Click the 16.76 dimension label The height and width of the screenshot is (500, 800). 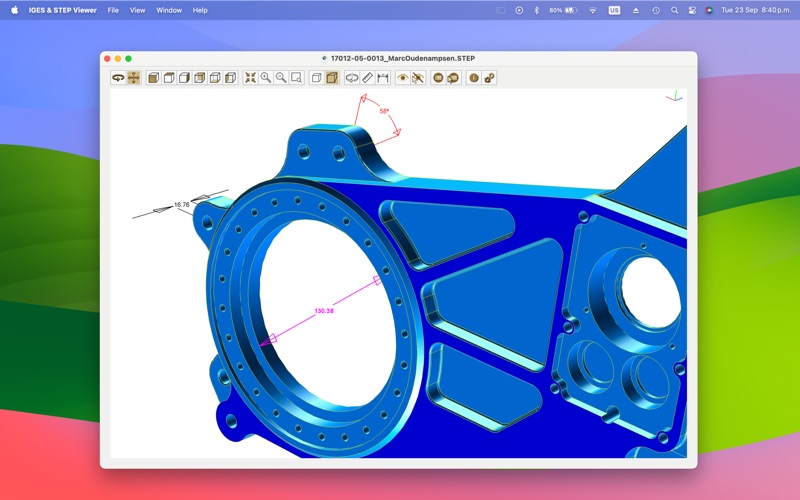tap(182, 205)
